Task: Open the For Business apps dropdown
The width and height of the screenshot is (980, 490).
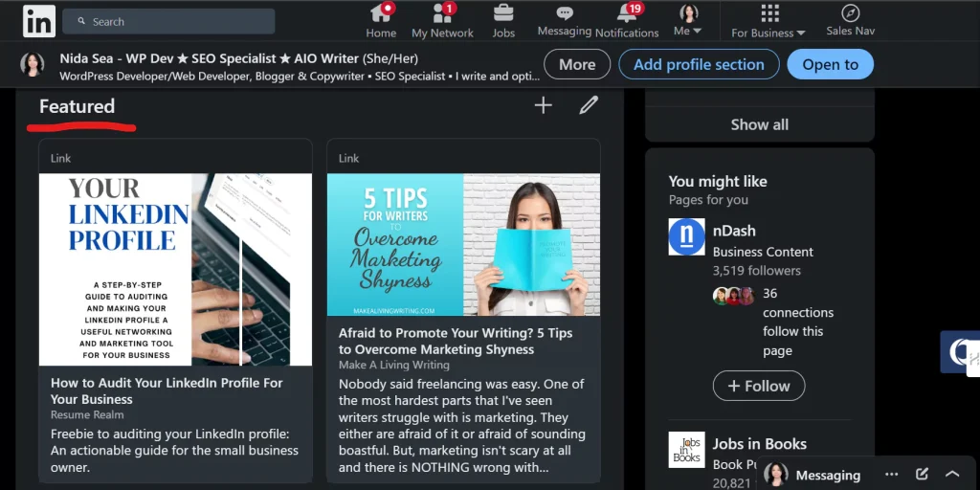Action: click(768, 21)
